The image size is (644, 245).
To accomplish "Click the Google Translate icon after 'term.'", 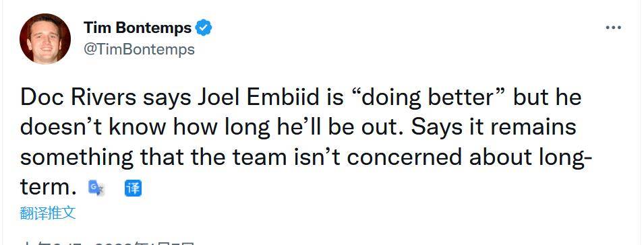I will point(96,188).
